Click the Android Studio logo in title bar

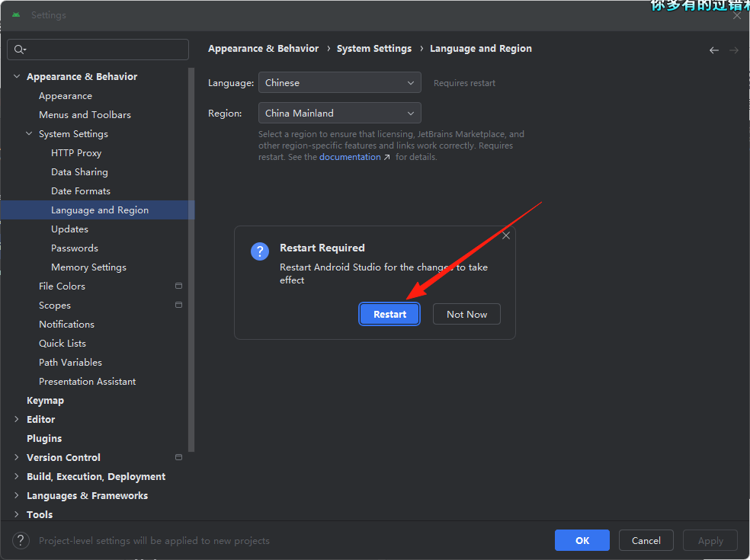[x=16, y=14]
